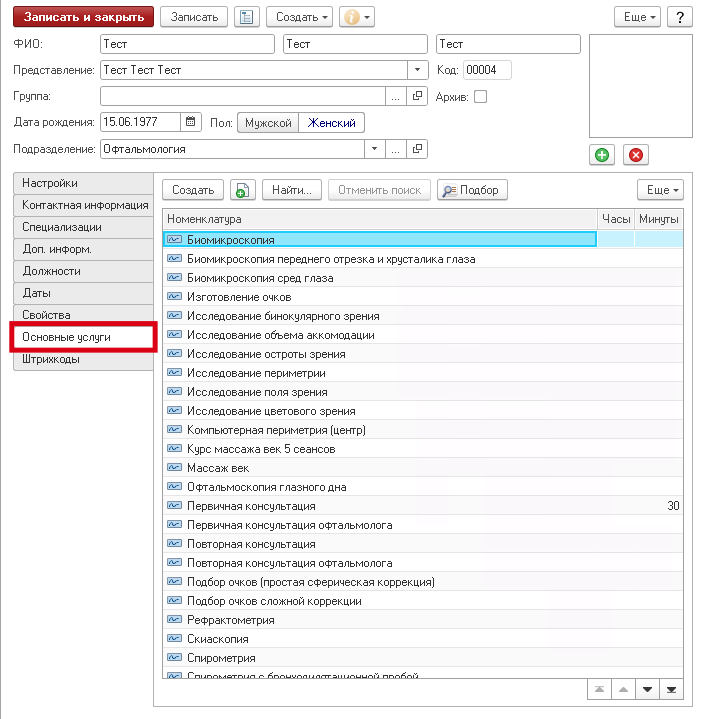Select Мужской gender option

coord(267,123)
